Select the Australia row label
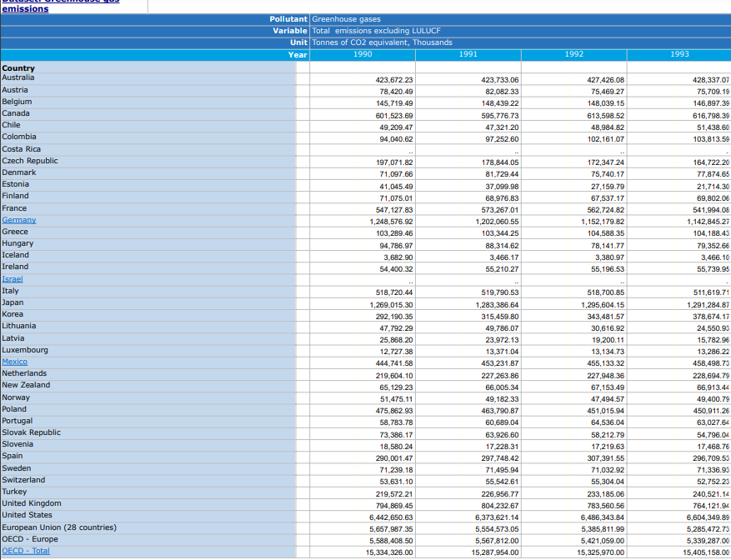The image size is (731, 560). [18, 77]
